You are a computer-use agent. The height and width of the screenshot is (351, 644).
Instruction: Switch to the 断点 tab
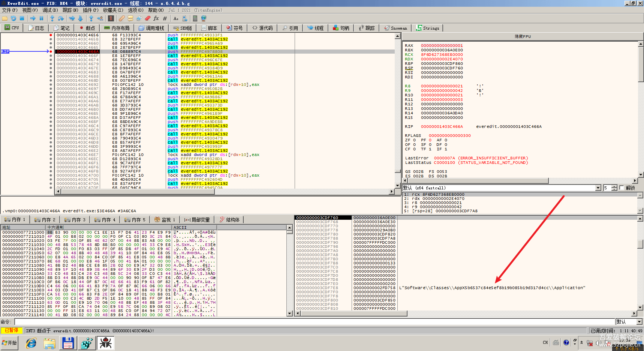tap(87, 28)
